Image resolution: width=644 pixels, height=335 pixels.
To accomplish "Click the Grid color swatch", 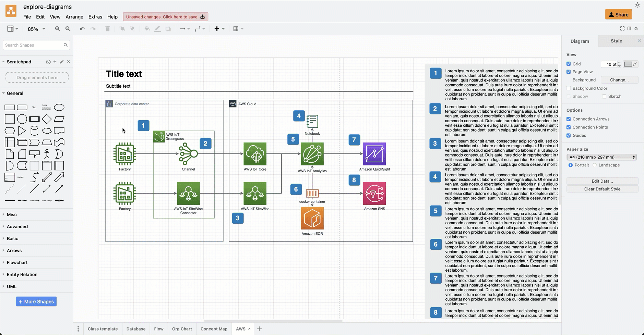I will pyautogui.click(x=629, y=64).
